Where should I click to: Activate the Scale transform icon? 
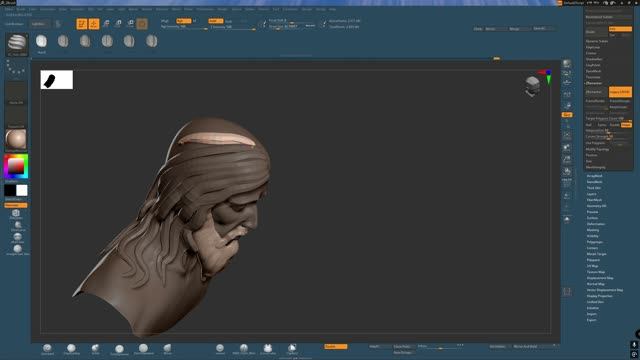pyautogui.click(x=118, y=24)
